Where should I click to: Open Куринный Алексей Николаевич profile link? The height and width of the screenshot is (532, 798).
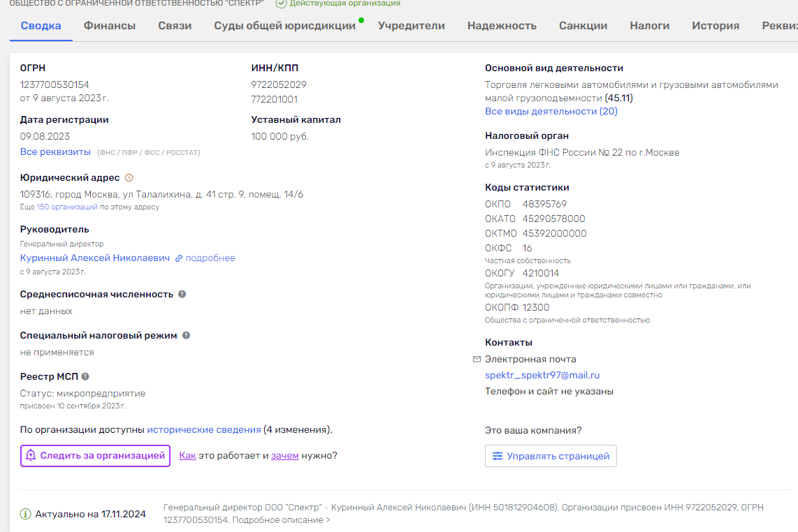click(94, 258)
